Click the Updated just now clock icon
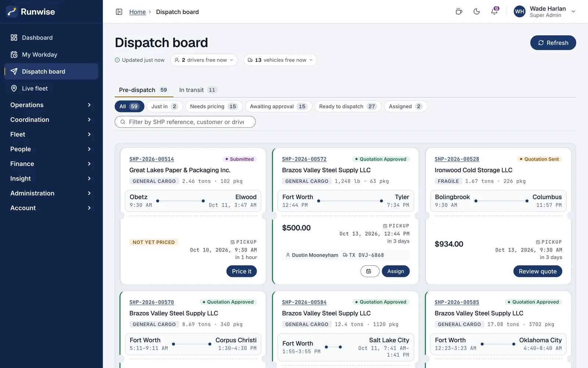Viewport: 588px width, 368px height. tap(117, 60)
